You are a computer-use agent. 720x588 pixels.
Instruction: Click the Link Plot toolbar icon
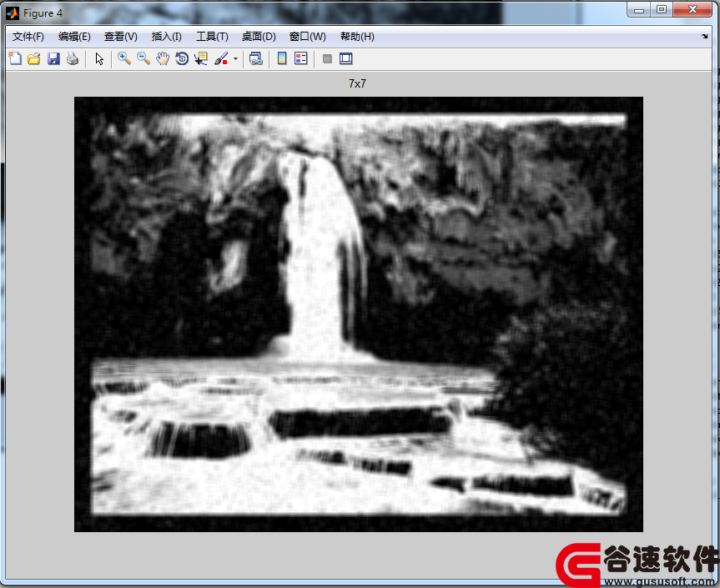click(x=256, y=58)
